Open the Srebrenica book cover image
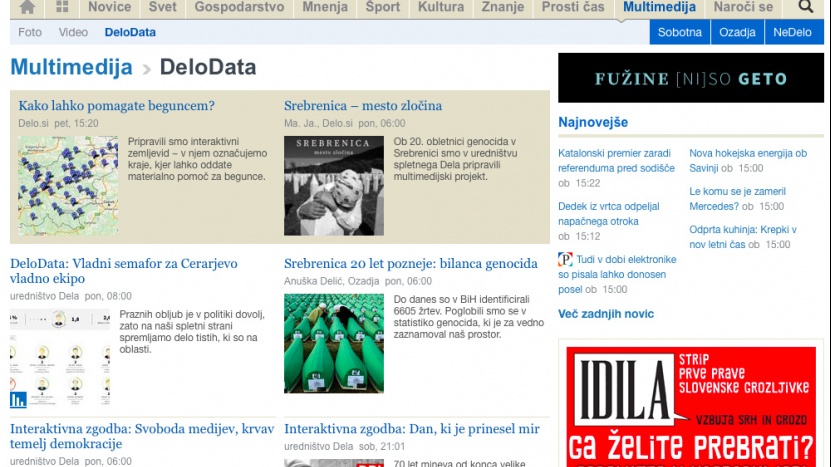This screenshot has width=831, height=467. [333, 186]
